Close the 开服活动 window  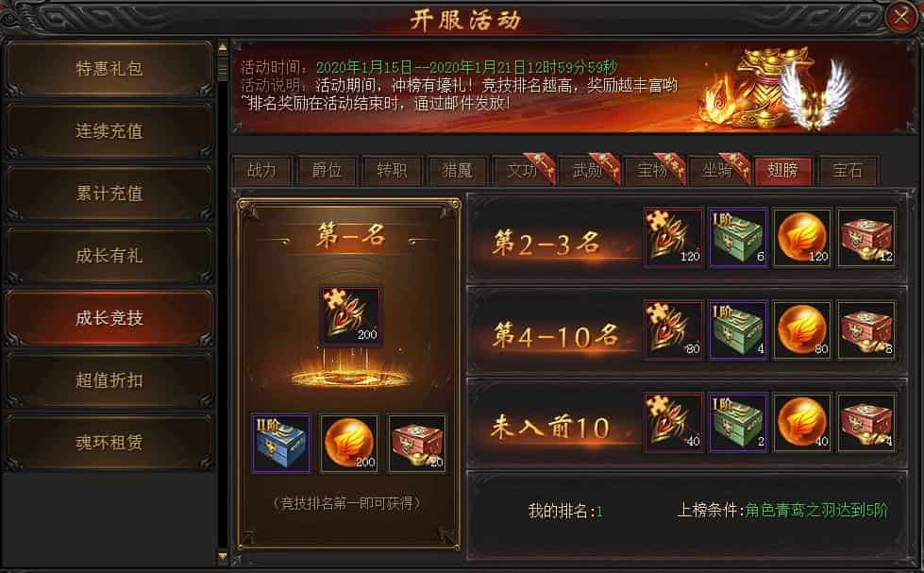(x=901, y=17)
